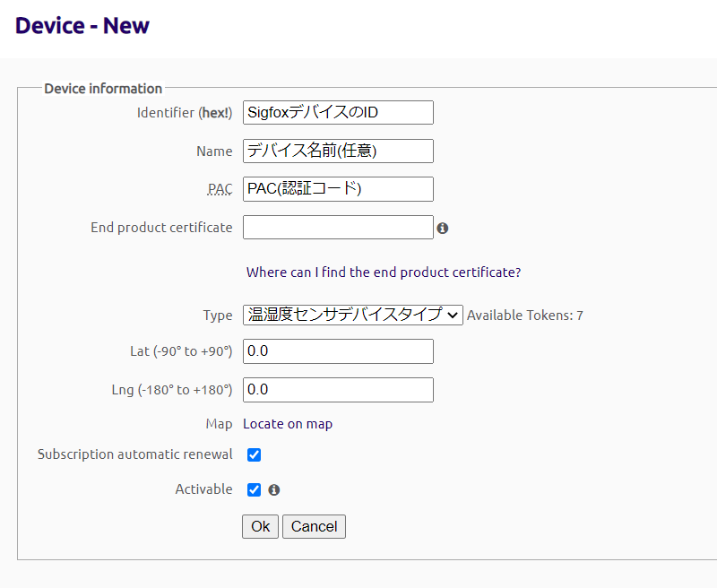Viewport: 717px width, 588px height.
Task: Click info icon beside End product certificate
Action: coord(442,229)
